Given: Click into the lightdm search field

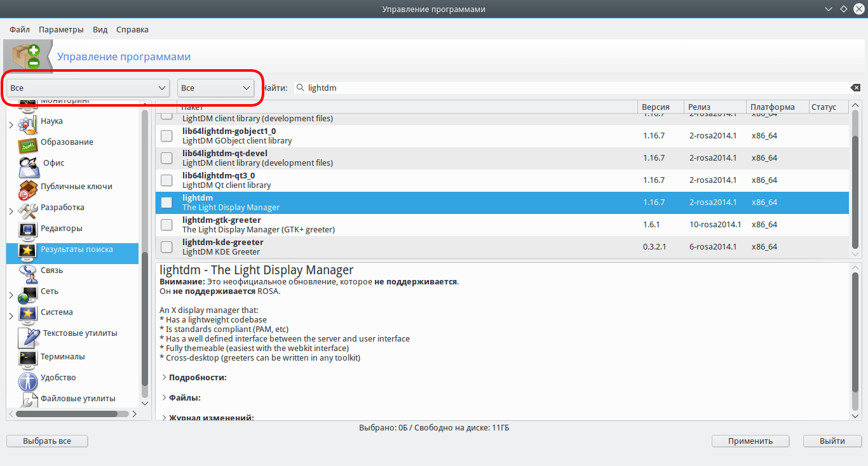Looking at the screenshot, I should tap(577, 88).
